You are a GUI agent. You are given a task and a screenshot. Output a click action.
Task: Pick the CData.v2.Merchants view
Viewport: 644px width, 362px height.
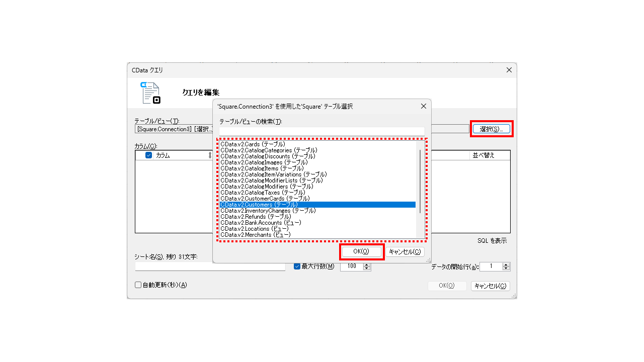point(317,235)
